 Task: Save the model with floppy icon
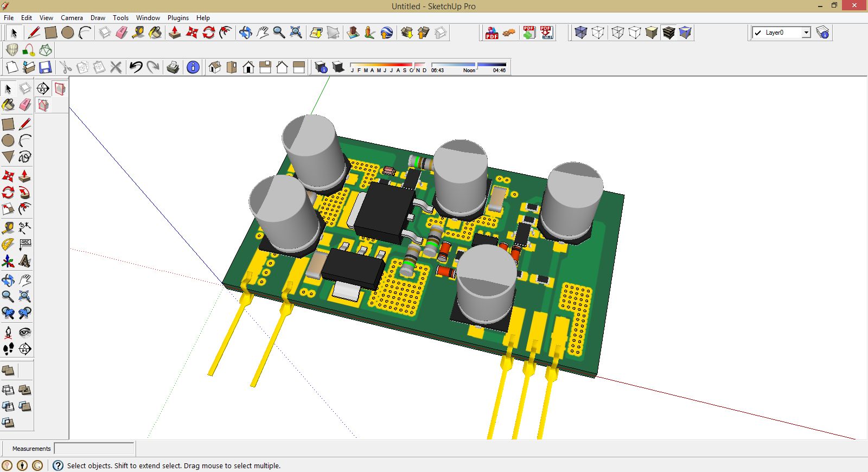pyautogui.click(x=46, y=67)
